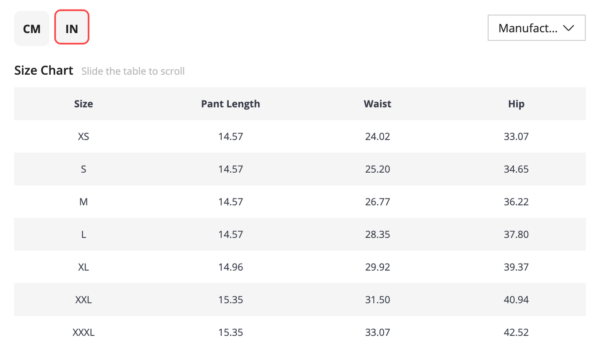This screenshot has height=364, width=600.
Task: Switch units to CM
Action: pos(32,29)
